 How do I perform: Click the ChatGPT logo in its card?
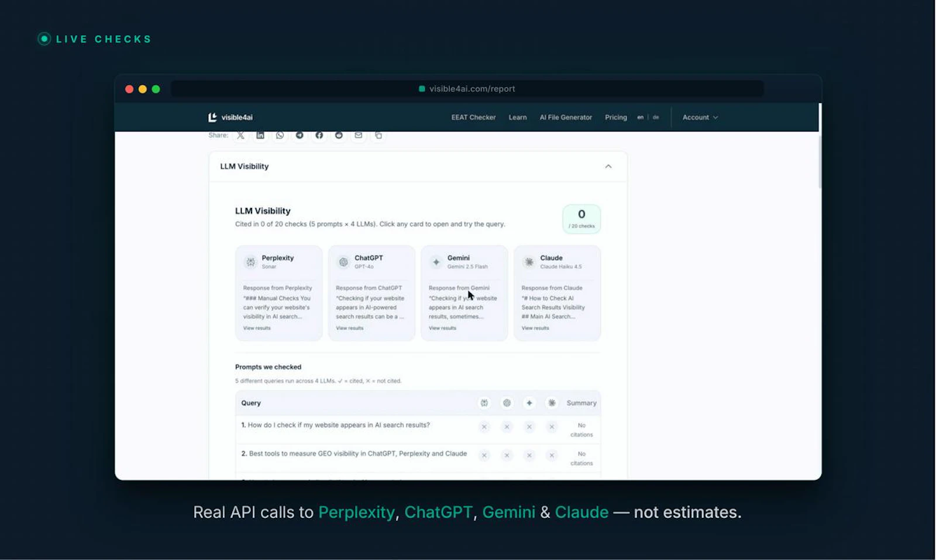coord(343,262)
